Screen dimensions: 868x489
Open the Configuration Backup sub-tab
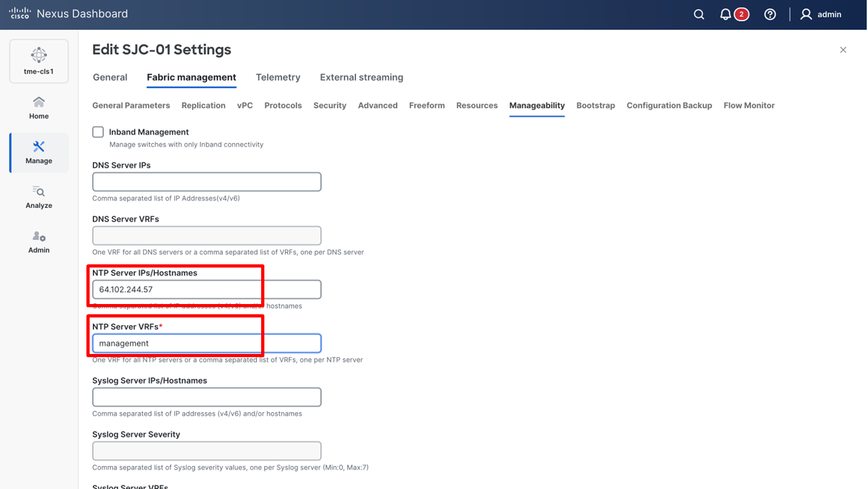(x=669, y=105)
